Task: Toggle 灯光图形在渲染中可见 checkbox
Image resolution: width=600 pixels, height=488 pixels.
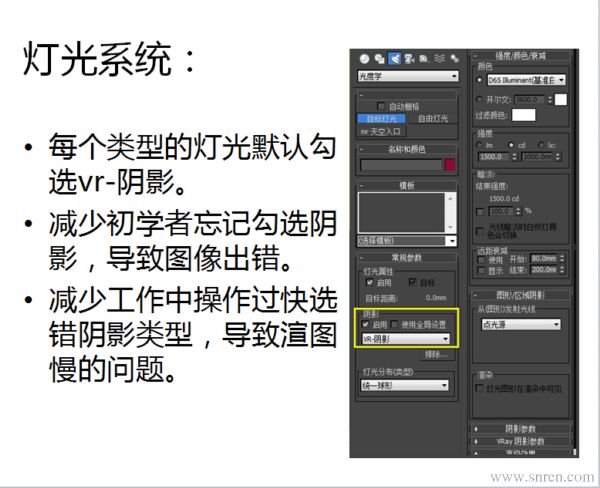Action: point(478,388)
